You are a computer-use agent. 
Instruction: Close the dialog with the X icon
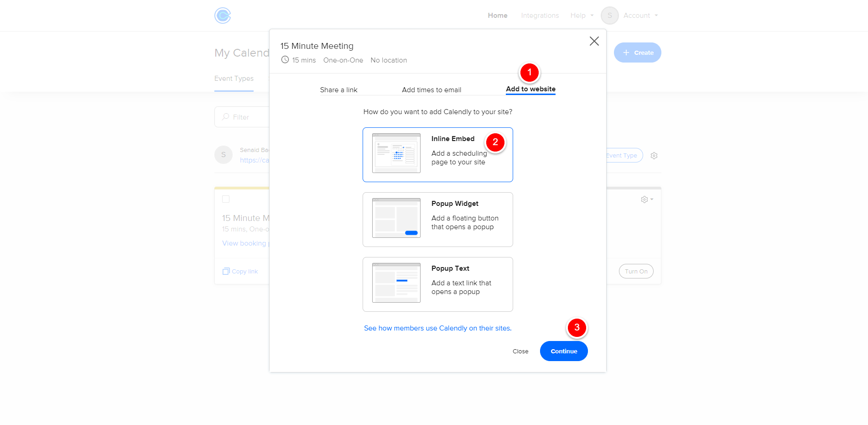tap(594, 41)
